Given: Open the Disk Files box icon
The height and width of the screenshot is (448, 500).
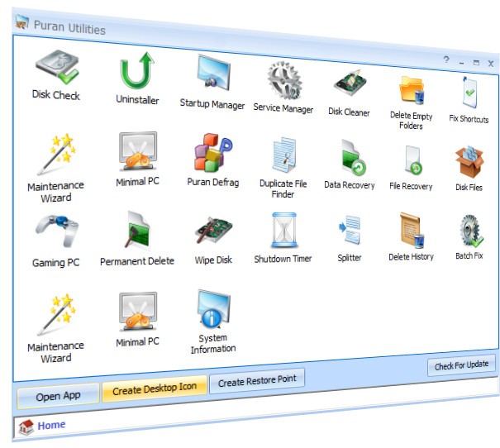Looking at the screenshot, I should click(x=469, y=162).
